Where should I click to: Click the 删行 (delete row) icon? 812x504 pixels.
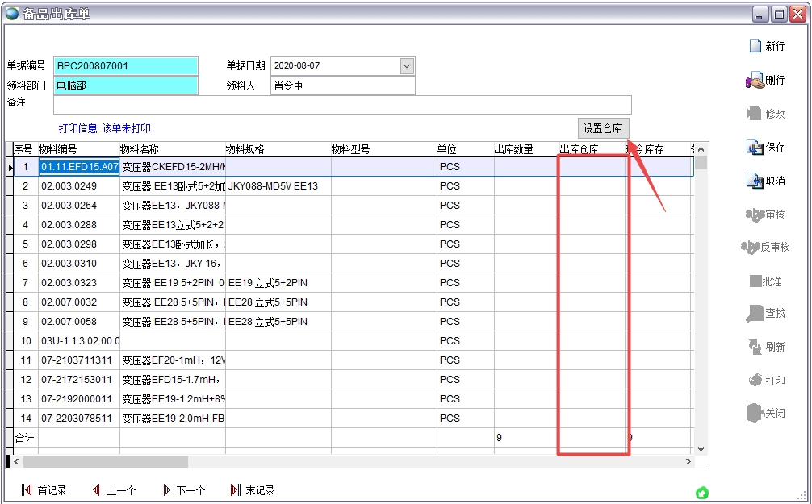tap(755, 81)
